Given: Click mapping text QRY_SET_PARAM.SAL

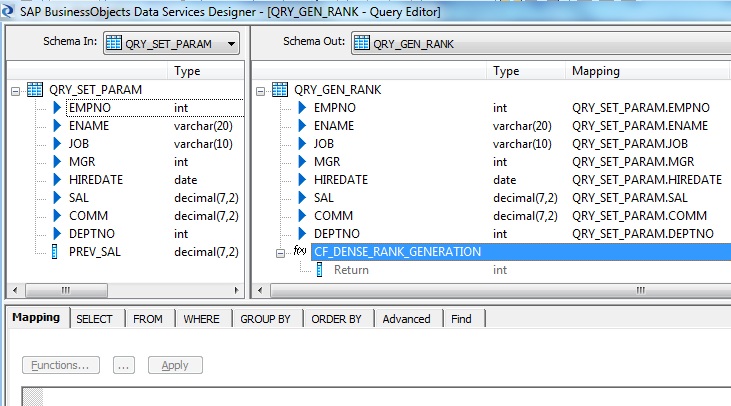Looking at the screenshot, I should [x=630, y=198].
